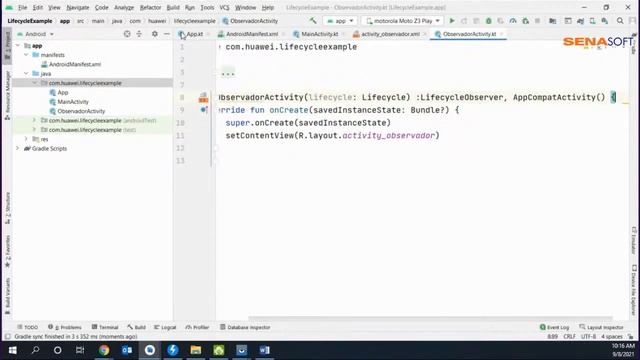Screen dimensions: 640x360
Task: Open the Problems tool window
Action: (x=65, y=327)
